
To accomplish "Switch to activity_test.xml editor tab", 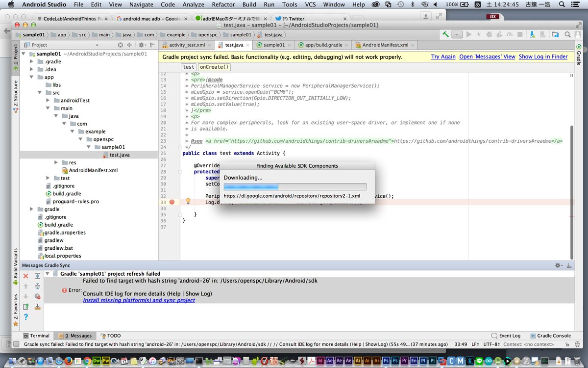I will 186,45.
